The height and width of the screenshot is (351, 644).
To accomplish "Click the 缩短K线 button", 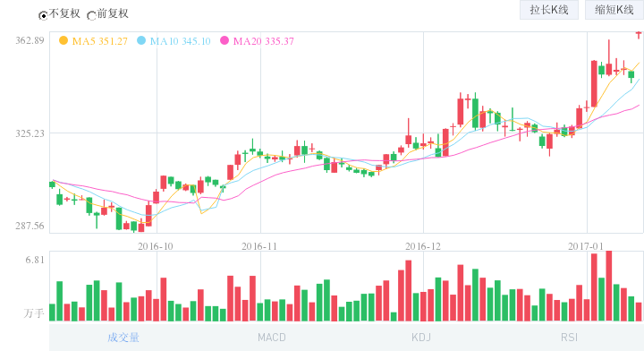I will [x=614, y=10].
